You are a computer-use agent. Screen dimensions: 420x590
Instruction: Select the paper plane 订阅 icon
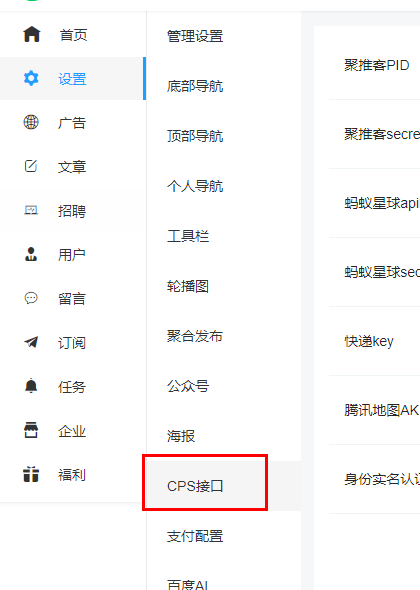31,342
